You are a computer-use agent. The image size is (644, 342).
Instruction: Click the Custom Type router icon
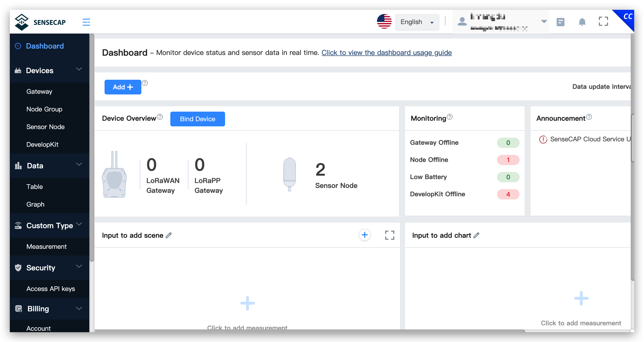point(18,225)
